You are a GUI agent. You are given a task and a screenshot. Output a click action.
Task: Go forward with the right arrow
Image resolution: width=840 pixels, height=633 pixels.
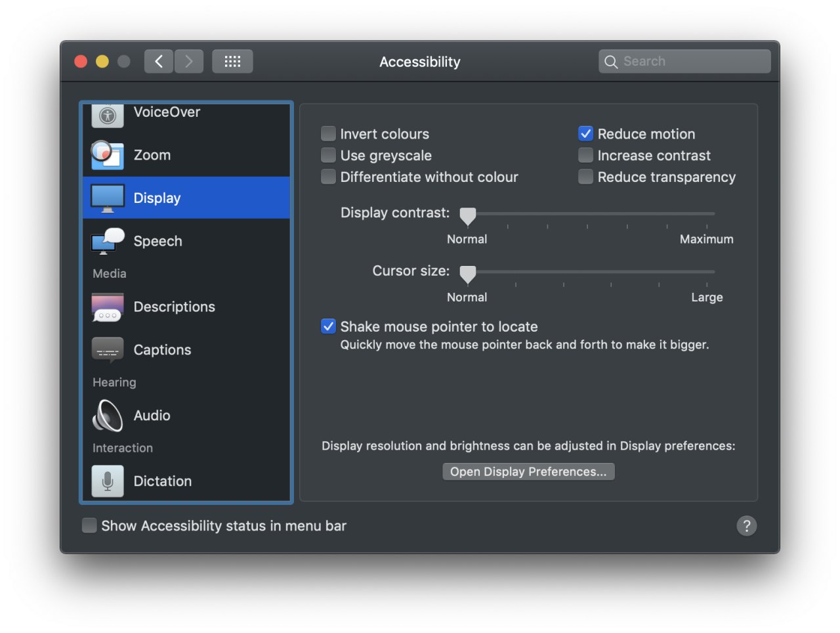coord(189,61)
